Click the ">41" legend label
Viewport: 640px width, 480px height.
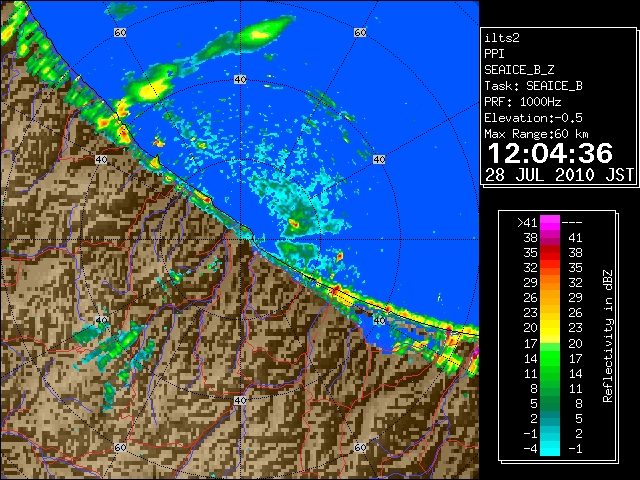tap(527, 223)
